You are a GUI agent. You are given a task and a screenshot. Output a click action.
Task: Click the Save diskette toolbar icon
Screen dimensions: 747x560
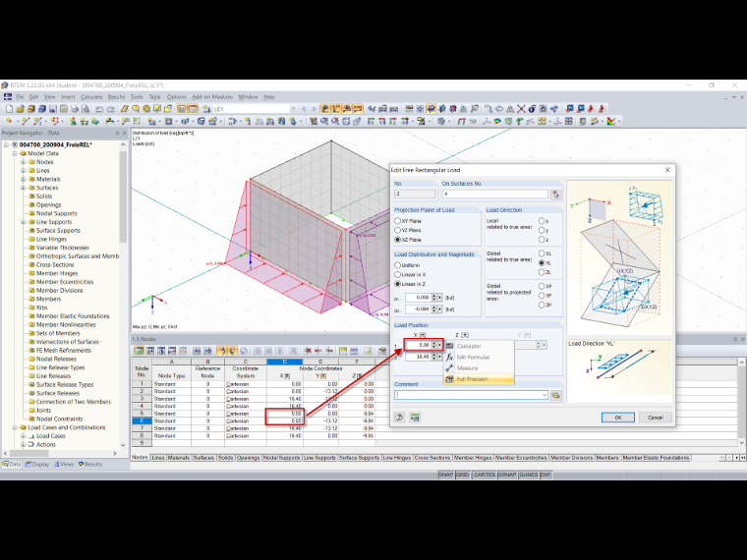click(52, 109)
